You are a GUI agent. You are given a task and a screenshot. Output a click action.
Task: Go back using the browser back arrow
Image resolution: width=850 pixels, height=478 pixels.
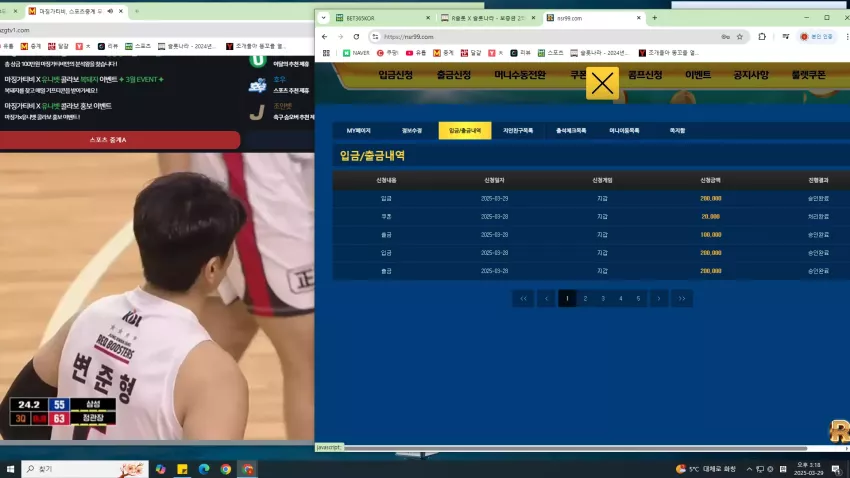[324, 37]
